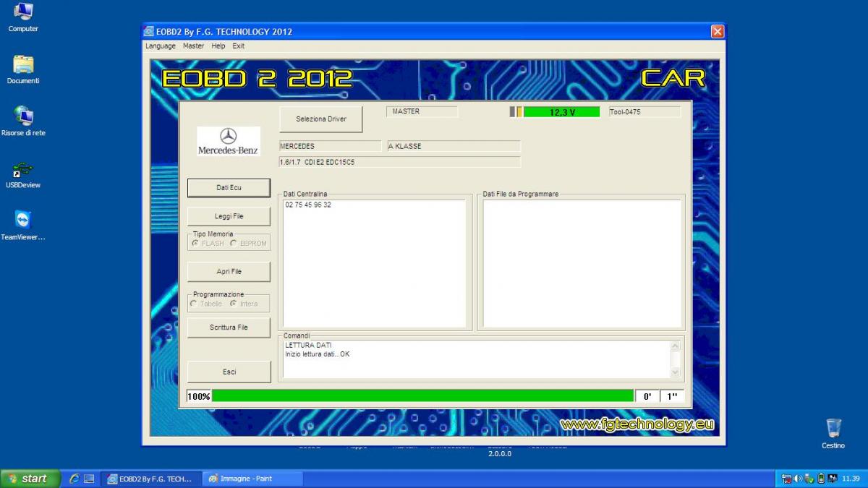Click the Apri File button

pos(229,271)
